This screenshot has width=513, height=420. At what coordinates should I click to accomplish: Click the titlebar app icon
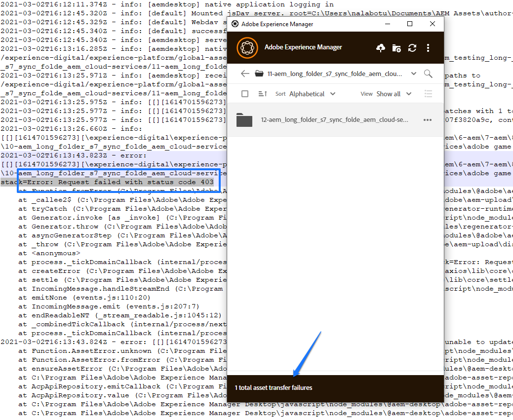click(x=235, y=24)
